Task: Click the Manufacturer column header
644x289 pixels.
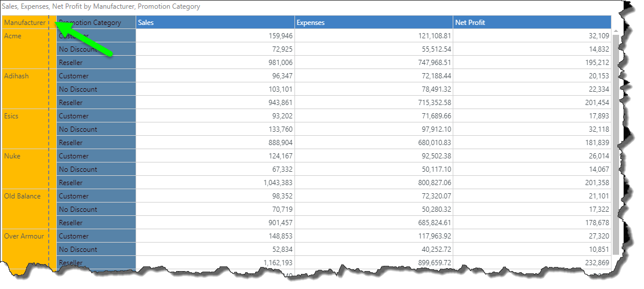Action: pos(24,23)
